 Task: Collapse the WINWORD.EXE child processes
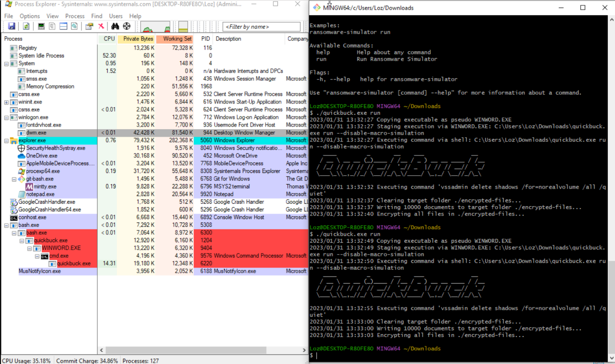(x=30, y=248)
